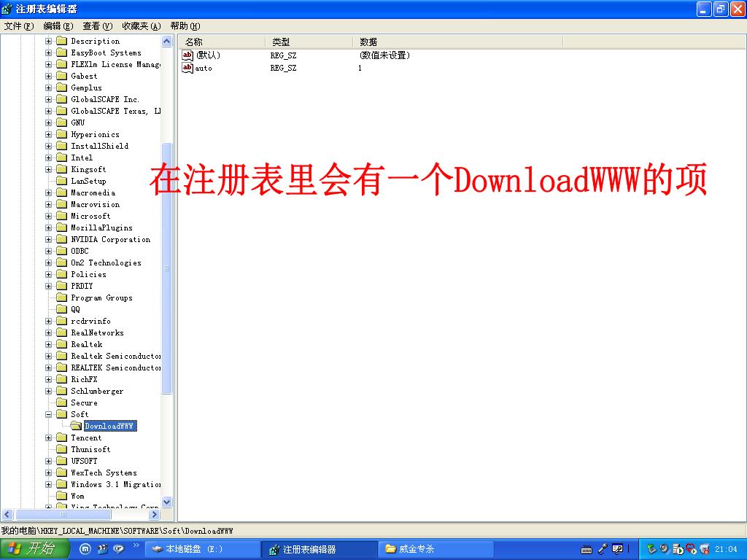This screenshot has width=747, height=560.
Task: Click the On2 Technologies folder icon
Action: pos(61,262)
